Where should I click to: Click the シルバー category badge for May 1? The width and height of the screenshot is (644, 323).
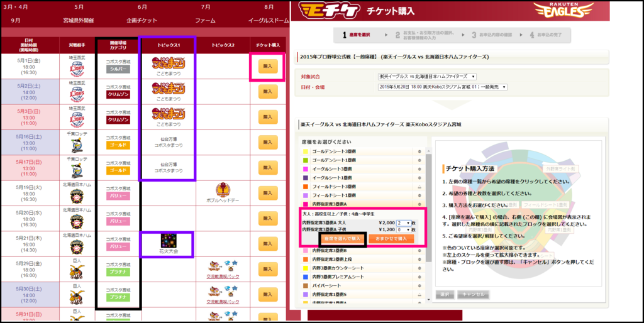click(118, 69)
